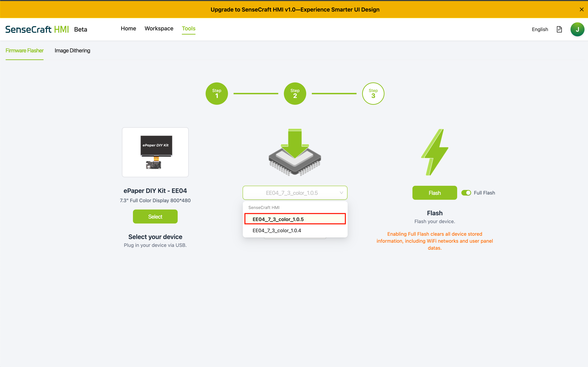Open the English language selector

coord(540,29)
